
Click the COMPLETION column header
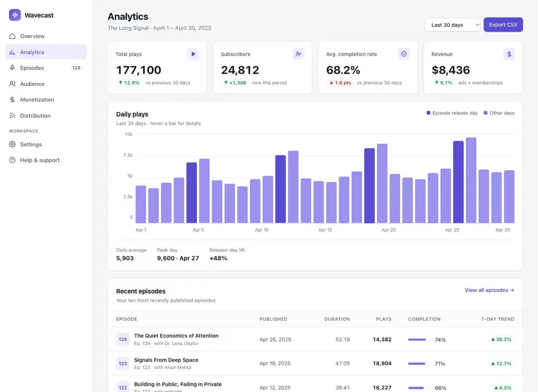point(424,319)
